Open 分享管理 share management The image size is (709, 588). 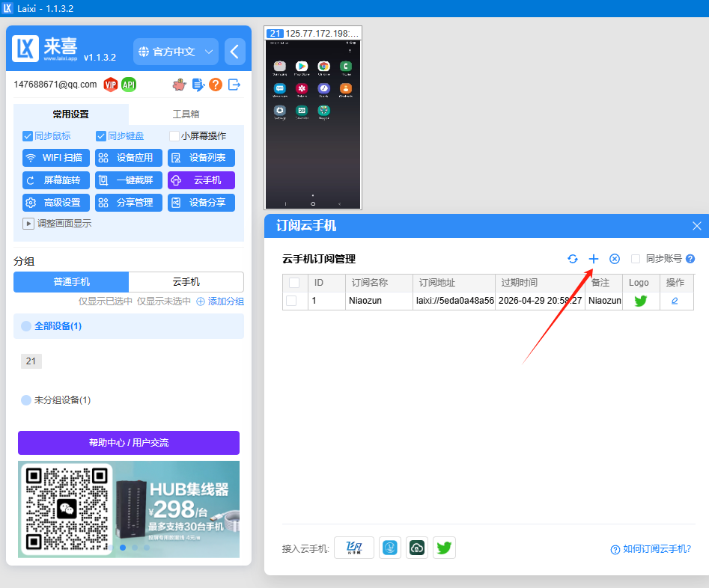click(x=129, y=203)
